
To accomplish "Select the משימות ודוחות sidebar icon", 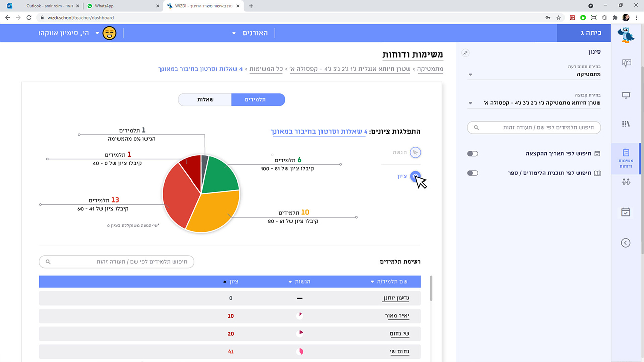I will coord(626,158).
